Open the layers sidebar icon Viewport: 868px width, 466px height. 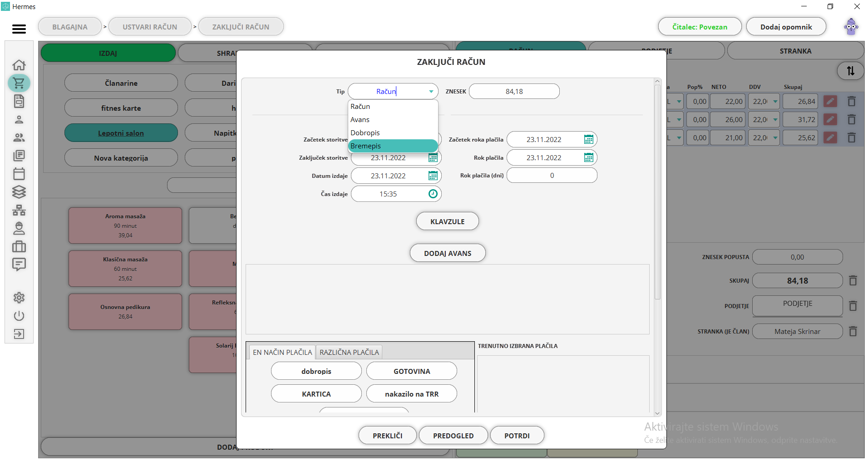tap(19, 192)
